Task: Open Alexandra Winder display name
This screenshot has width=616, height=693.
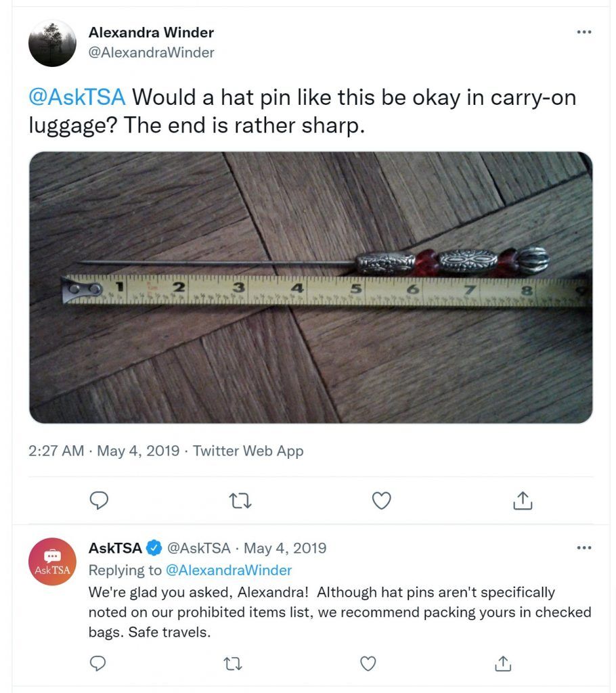Action: click(151, 32)
